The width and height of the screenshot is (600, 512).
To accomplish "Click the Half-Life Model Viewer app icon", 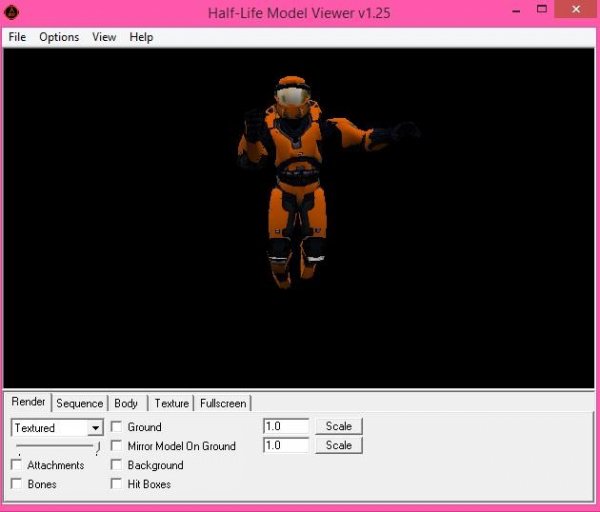I will pos(11,13).
